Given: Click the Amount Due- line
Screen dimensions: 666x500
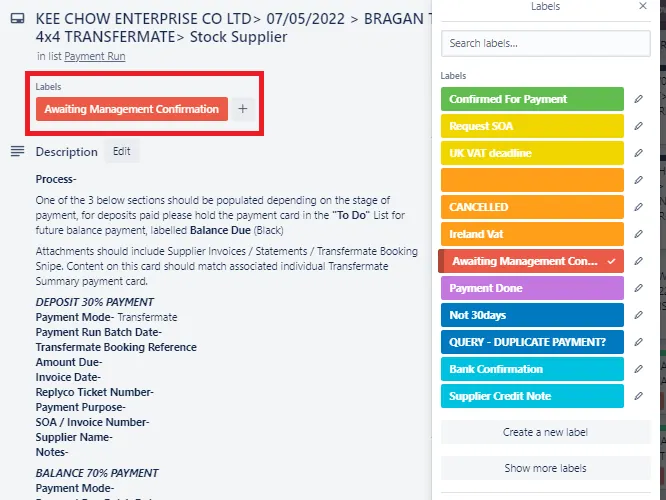Looking at the screenshot, I should 69,362.
